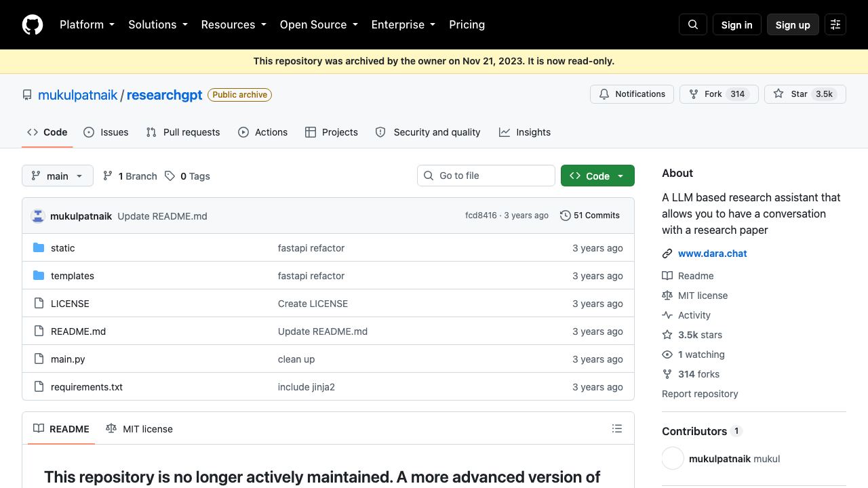Image resolution: width=868 pixels, height=488 pixels.
Task: Open the main.py file name
Action: pos(68,359)
